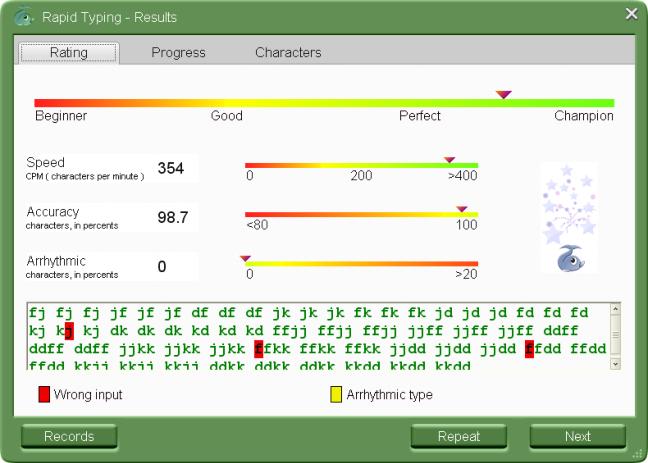
Task: Click the Good rating label
Action: point(226,116)
